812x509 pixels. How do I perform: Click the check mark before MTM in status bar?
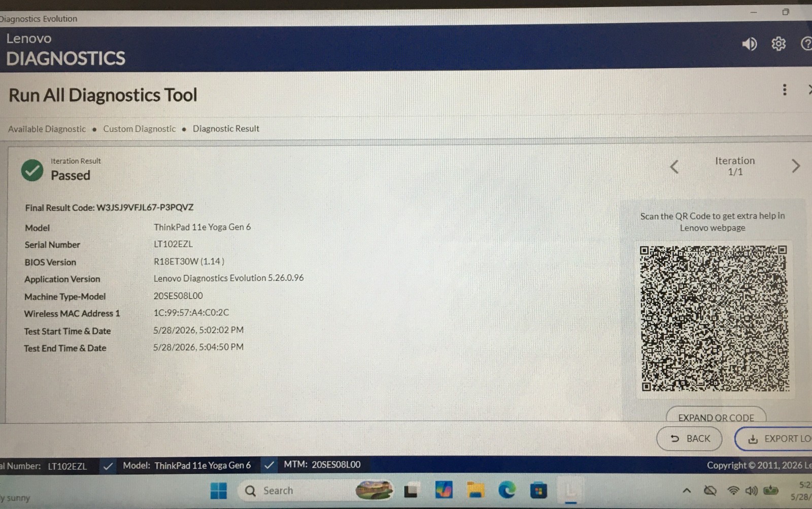(269, 465)
